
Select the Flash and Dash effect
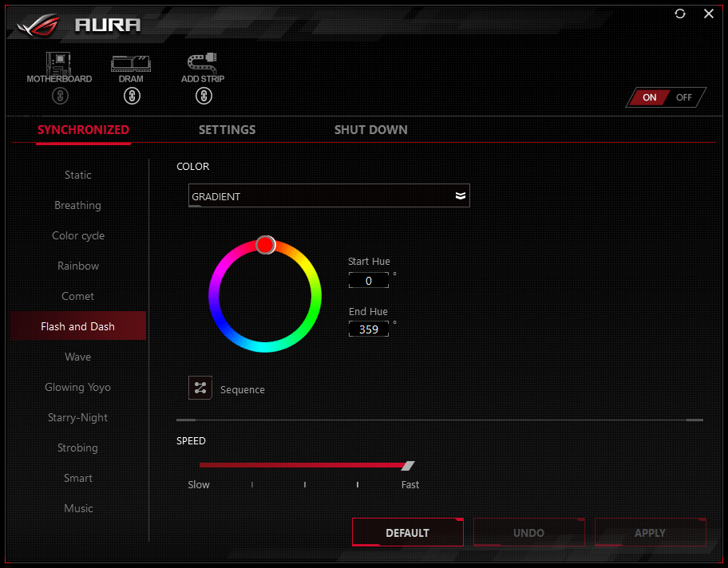click(78, 326)
